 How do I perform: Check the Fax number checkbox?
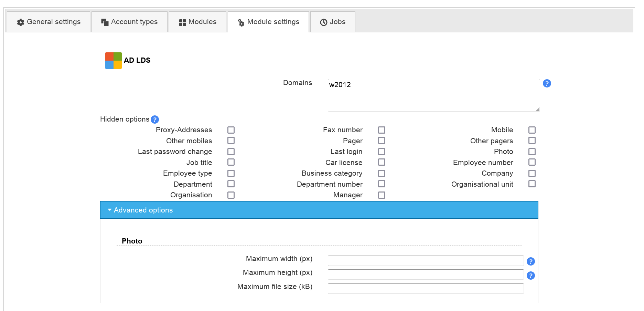382,130
